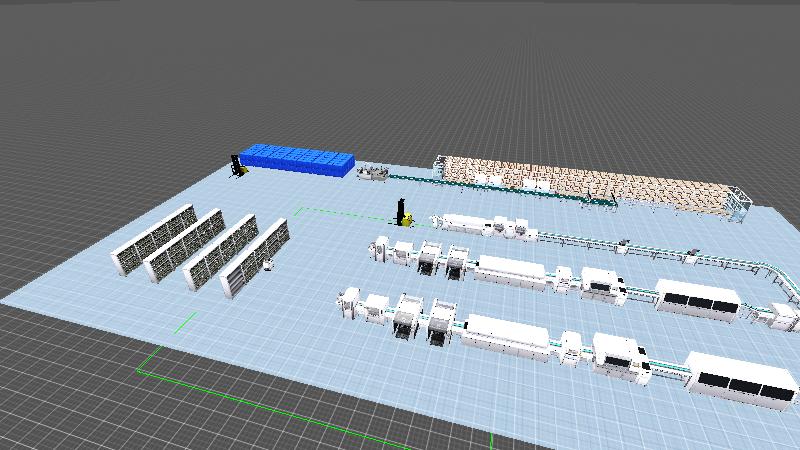Screen dimensions: 800x450
Task: Select the second shelf rack from the left
Action: point(186,247)
